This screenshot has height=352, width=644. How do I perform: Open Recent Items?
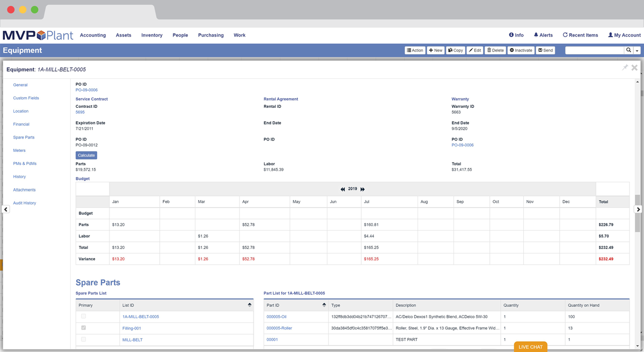tap(580, 35)
